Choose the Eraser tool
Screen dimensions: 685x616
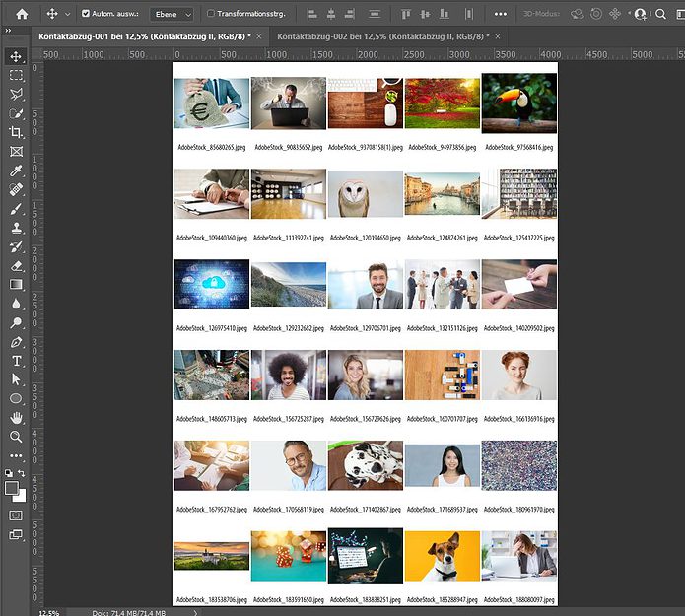pyautogui.click(x=16, y=265)
